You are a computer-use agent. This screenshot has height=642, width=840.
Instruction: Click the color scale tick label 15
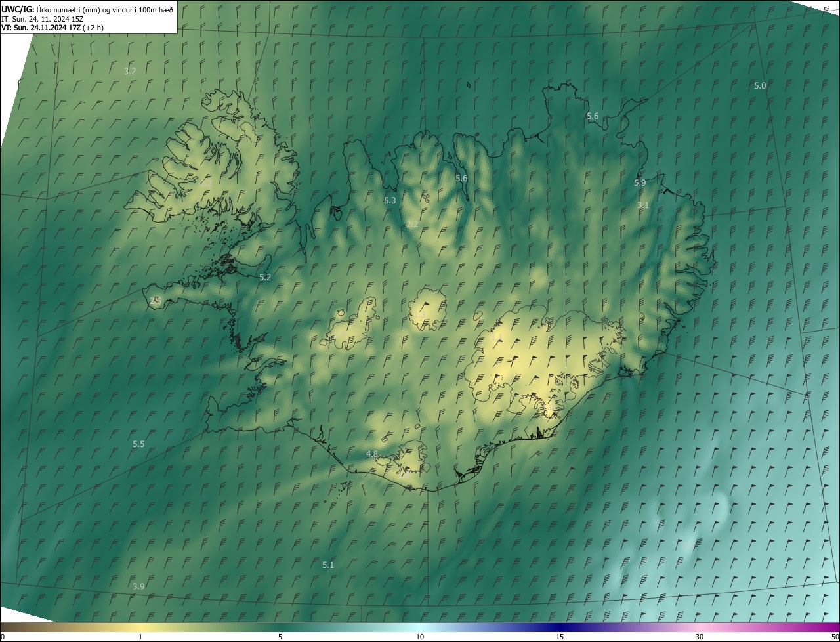pyautogui.click(x=560, y=637)
